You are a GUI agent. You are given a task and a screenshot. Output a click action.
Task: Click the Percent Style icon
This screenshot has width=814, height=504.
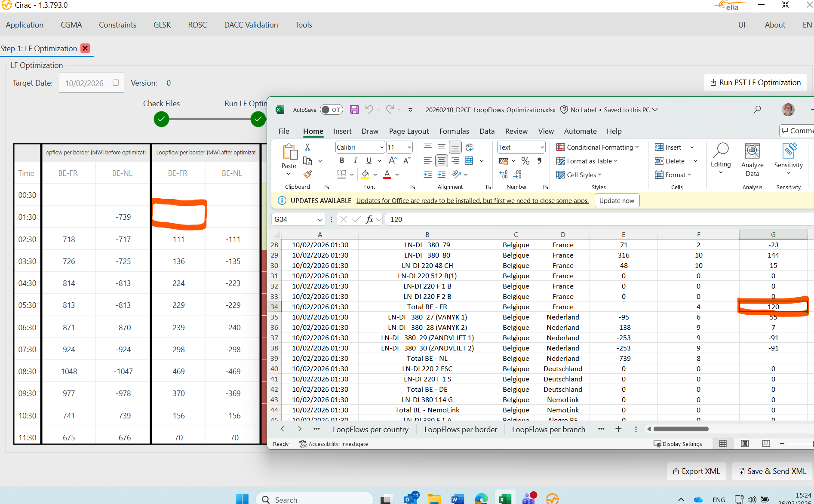[525, 161]
